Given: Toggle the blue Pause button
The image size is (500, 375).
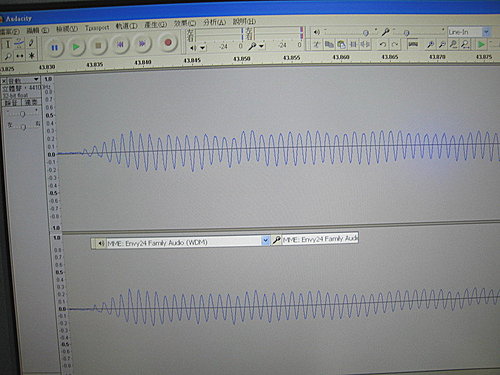Looking at the screenshot, I should [x=54, y=48].
